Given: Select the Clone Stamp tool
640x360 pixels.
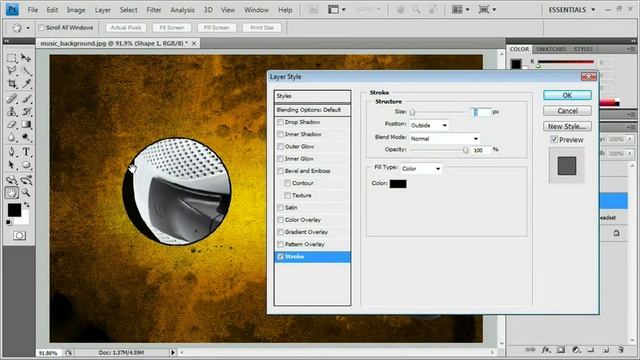Looking at the screenshot, I should coord(12,111).
